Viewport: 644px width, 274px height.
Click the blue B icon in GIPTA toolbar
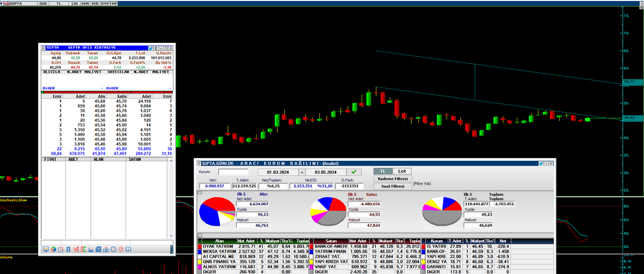(x=68, y=249)
